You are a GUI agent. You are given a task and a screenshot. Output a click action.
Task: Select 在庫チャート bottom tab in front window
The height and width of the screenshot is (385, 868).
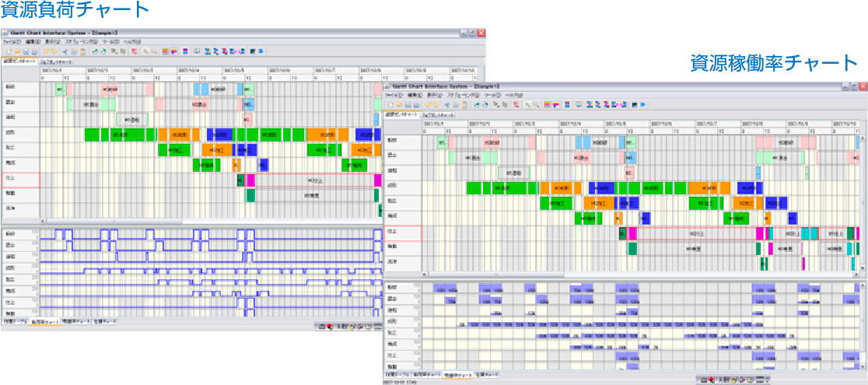(487, 374)
